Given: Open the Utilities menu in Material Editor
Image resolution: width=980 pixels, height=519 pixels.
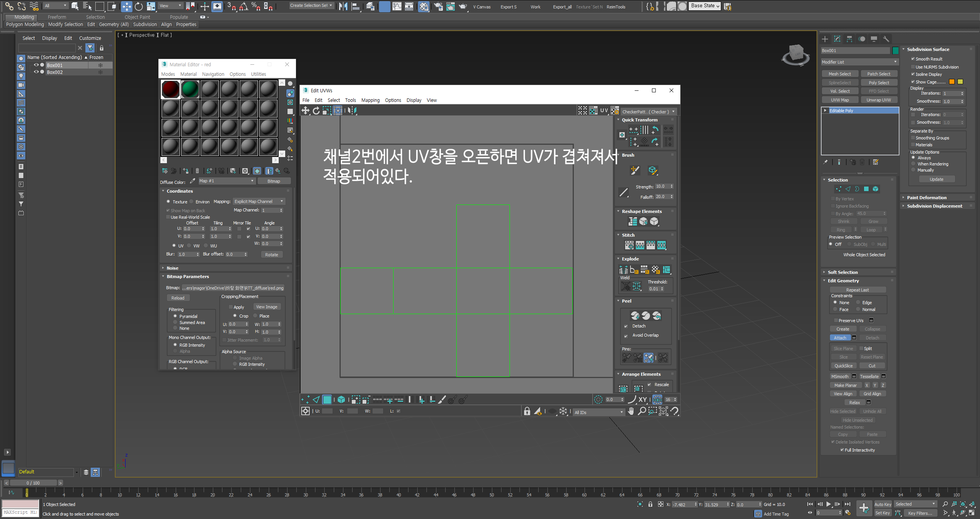Looking at the screenshot, I should [x=258, y=74].
